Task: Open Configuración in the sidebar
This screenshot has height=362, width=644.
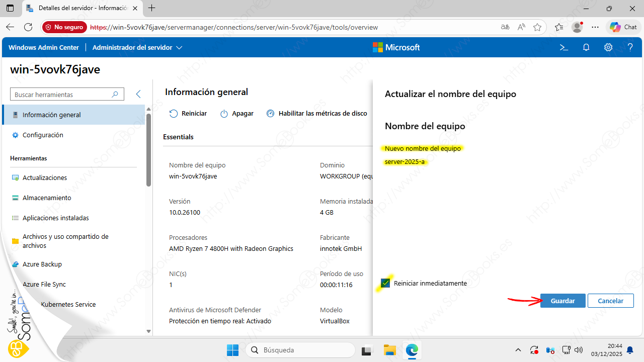Action: (x=43, y=135)
